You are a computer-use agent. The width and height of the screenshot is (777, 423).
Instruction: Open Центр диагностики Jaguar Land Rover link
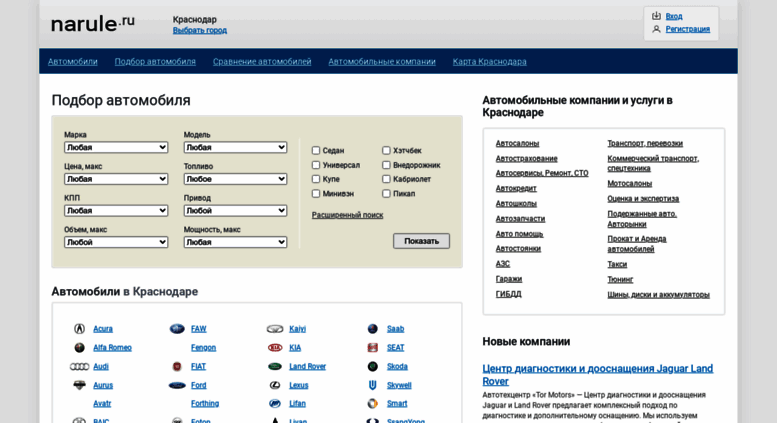(598, 375)
